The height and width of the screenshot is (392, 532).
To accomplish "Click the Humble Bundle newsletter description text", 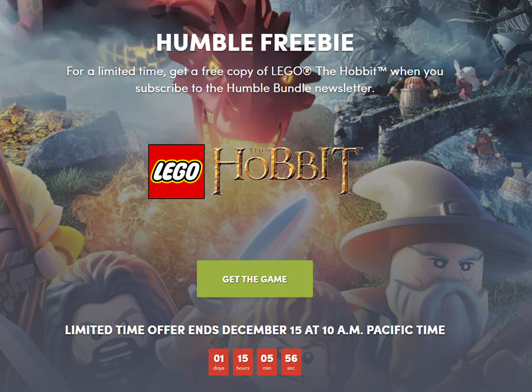I will 255,80.
